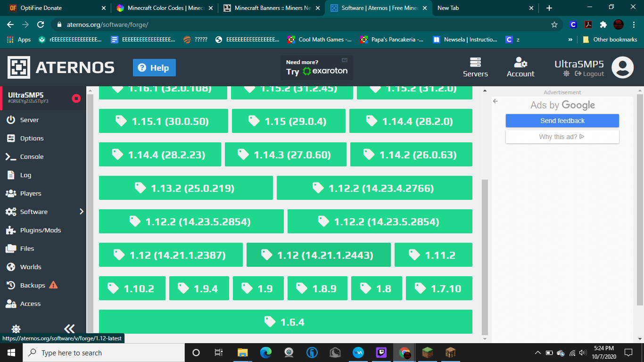Open the Other bookmarks folder
The width and height of the screenshot is (644, 362).
tap(610, 40)
